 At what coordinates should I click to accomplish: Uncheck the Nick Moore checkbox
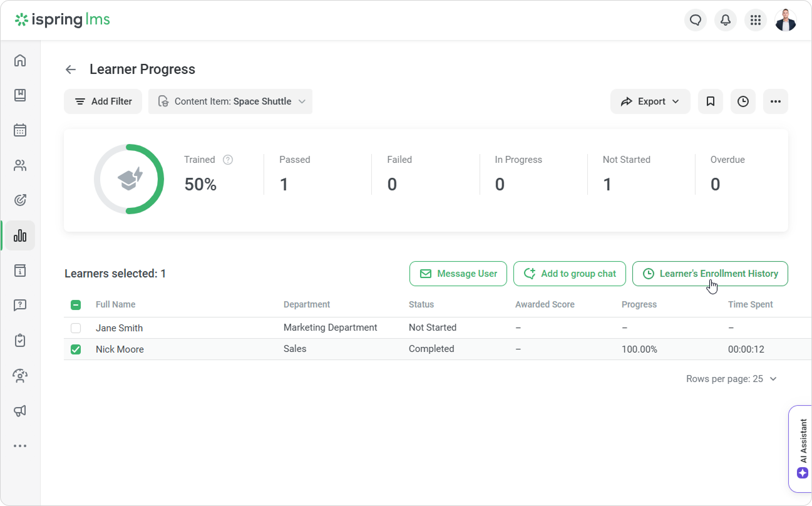(76, 349)
